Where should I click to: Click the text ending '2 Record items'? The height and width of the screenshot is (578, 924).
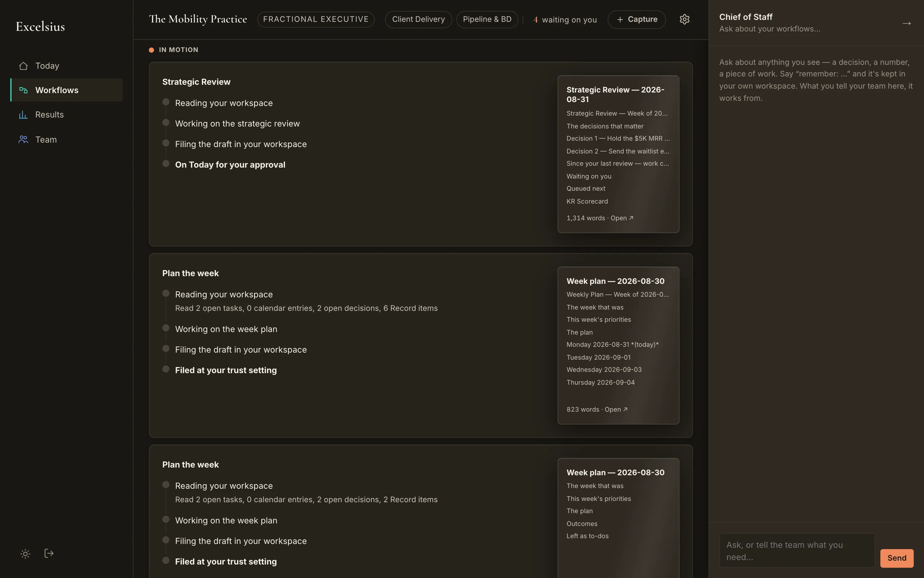click(x=306, y=500)
